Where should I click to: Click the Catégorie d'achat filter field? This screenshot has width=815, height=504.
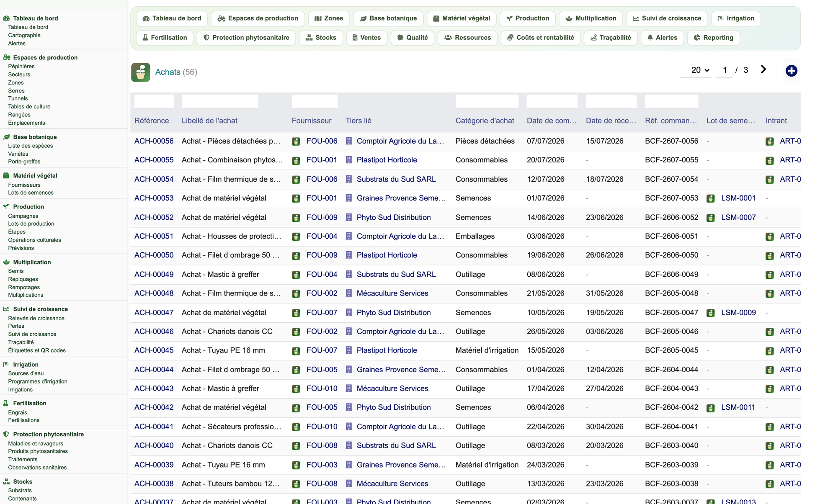(487, 102)
